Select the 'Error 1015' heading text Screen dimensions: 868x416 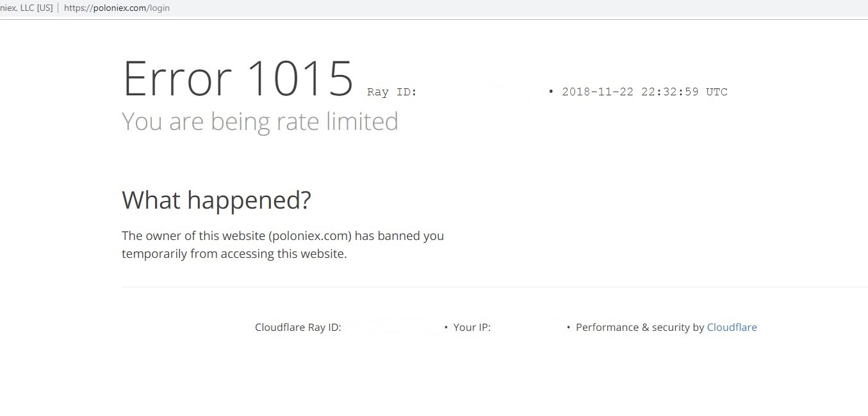click(x=238, y=79)
